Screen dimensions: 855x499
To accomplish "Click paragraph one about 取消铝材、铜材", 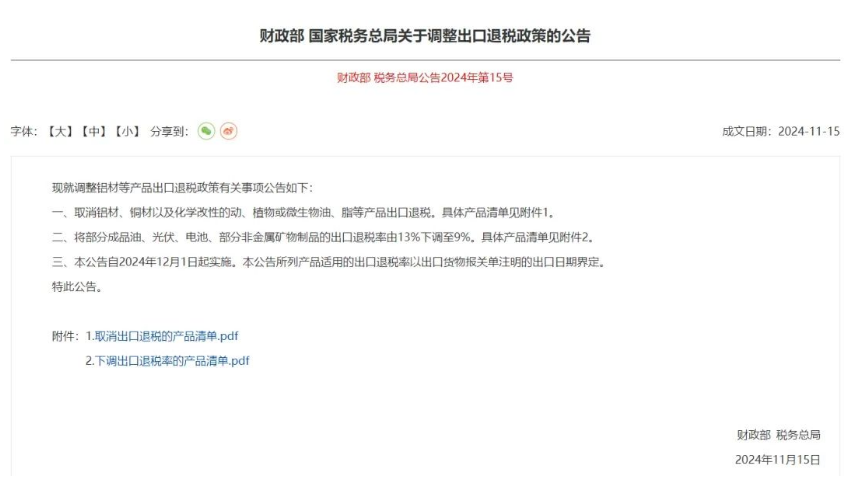I will [x=304, y=213].
